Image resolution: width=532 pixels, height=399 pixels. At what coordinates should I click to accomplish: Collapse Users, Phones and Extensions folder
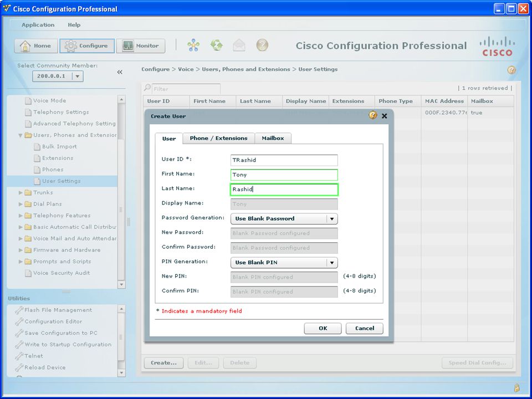[x=21, y=135]
